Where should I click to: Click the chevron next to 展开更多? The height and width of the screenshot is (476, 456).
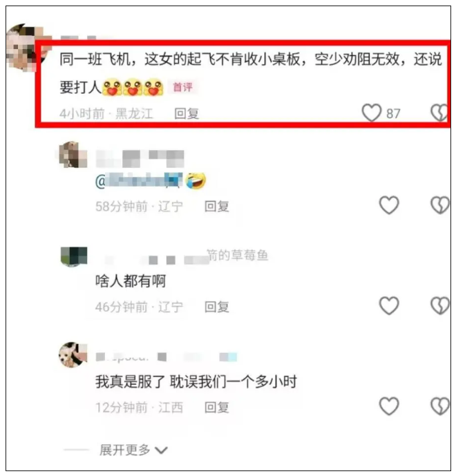161,450
